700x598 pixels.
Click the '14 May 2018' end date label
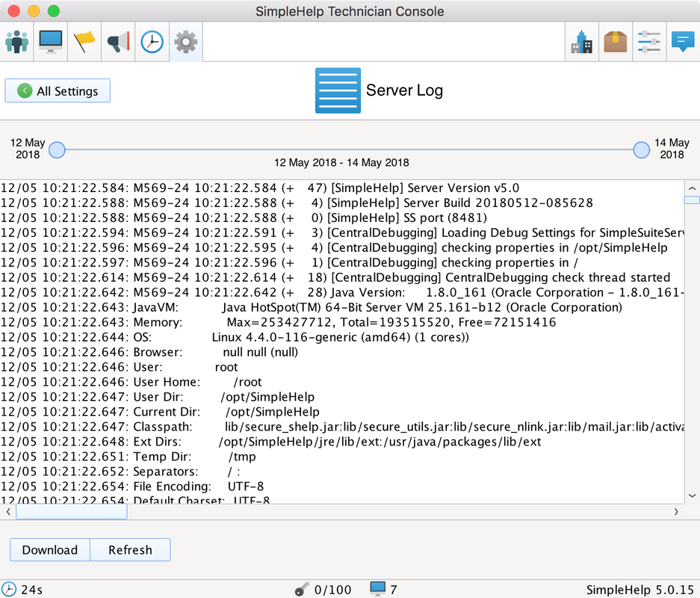[672, 149]
